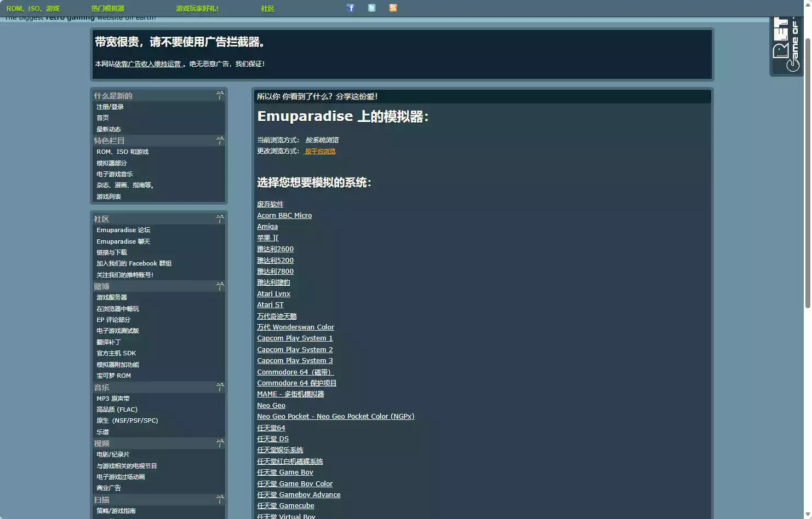Open the Twitter icon in top bar
The height and width of the screenshot is (519, 812).
[372, 8]
